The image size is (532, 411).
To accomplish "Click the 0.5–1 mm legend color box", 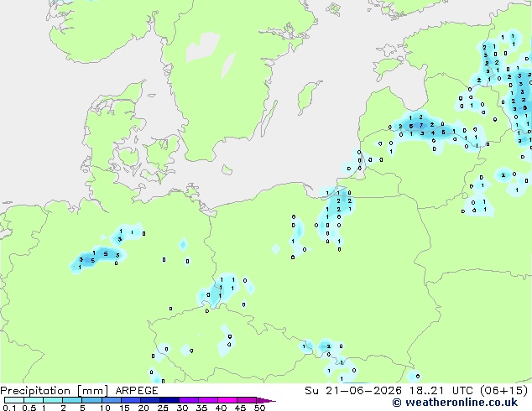I will pos(34,400).
